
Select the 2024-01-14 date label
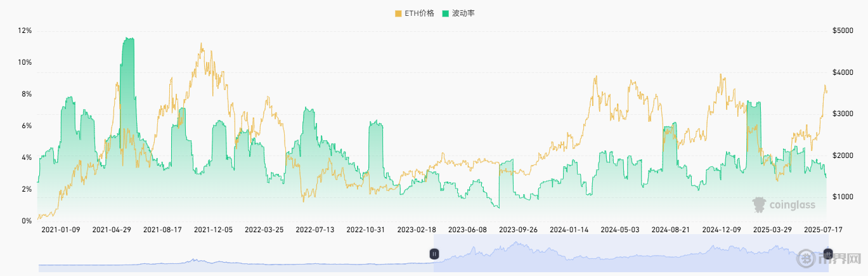coord(569,229)
